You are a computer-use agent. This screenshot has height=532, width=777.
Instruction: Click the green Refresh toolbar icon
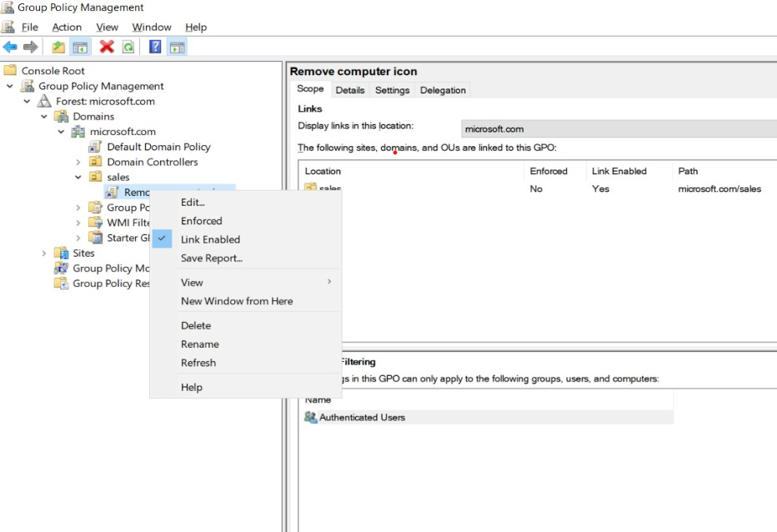(x=128, y=47)
